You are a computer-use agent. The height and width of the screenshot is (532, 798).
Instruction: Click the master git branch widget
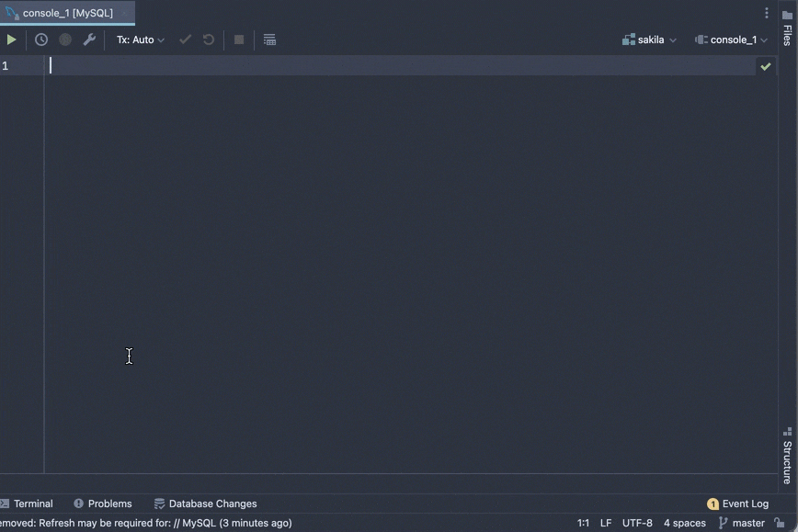click(741, 523)
